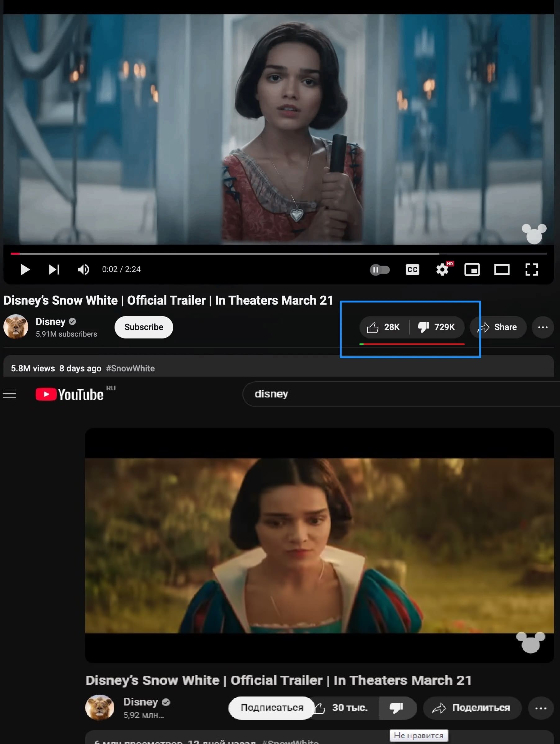Open more actions next to Поделиться
The width and height of the screenshot is (560, 744).
click(x=540, y=708)
